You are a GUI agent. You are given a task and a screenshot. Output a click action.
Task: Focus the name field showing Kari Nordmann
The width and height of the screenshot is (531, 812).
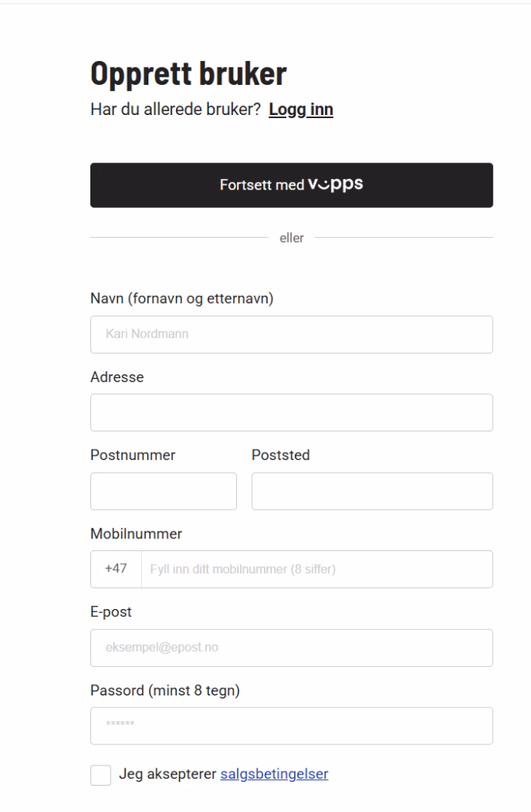click(x=292, y=335)
